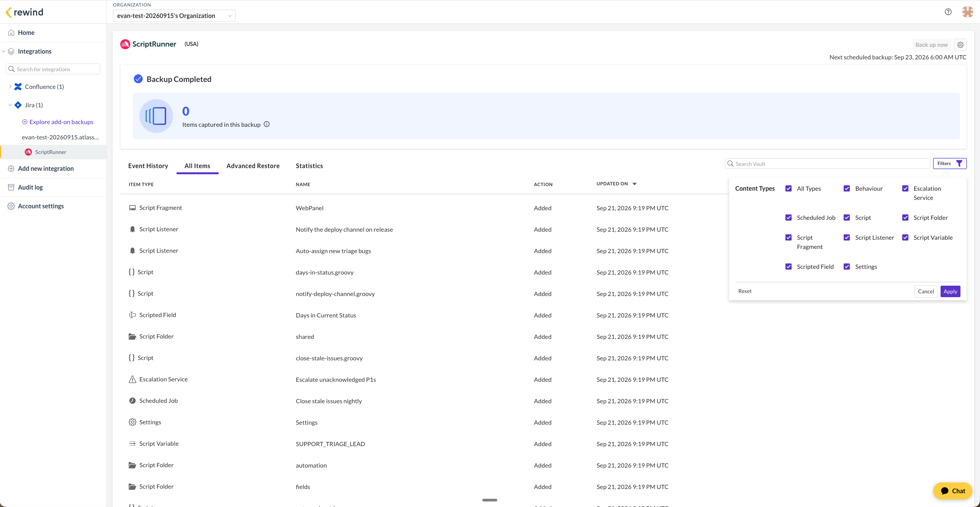This screenshot has height=507, width=980.
Task: Click the Search Vault input field
Action: tap(827, 164)
